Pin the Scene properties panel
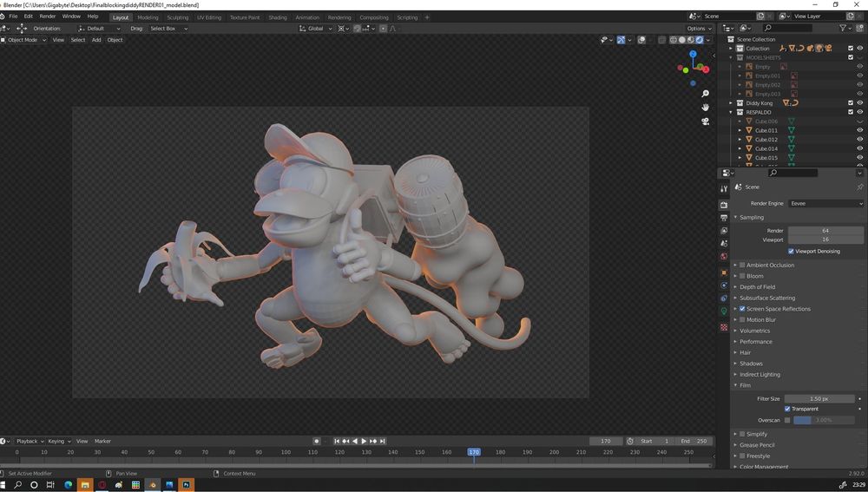The width and height of the screenshot is (868, 492). 859,187
